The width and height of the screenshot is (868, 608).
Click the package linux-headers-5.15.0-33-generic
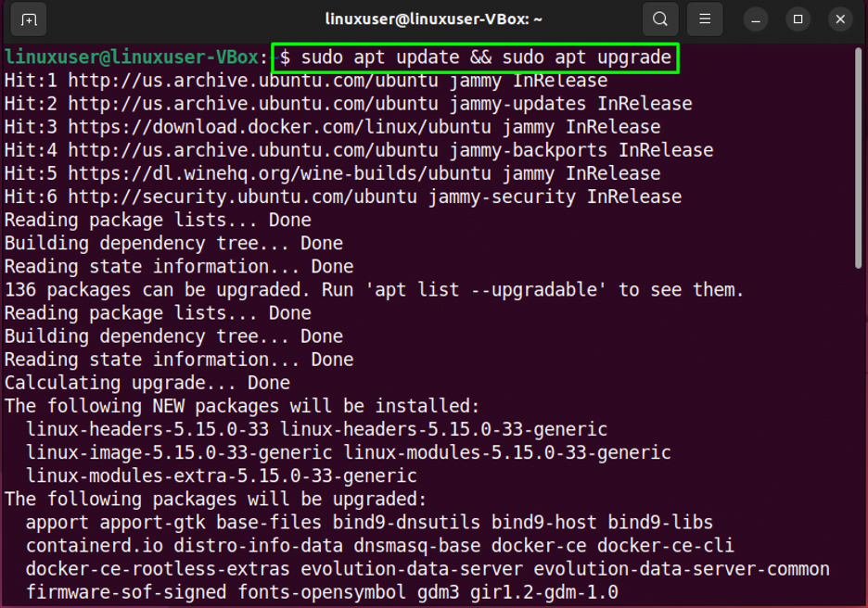[x=443, y=429]
